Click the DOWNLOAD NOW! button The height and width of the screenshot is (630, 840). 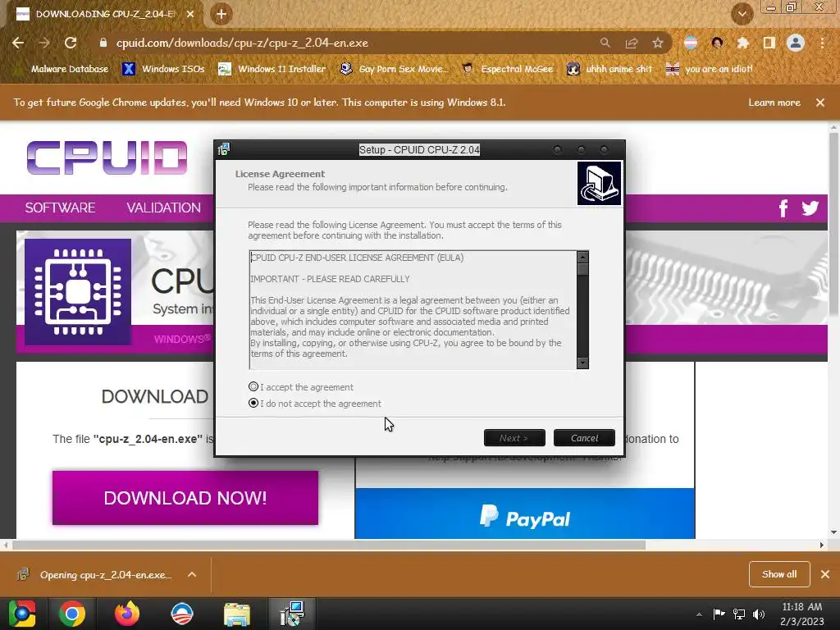(x=185, y=498)
